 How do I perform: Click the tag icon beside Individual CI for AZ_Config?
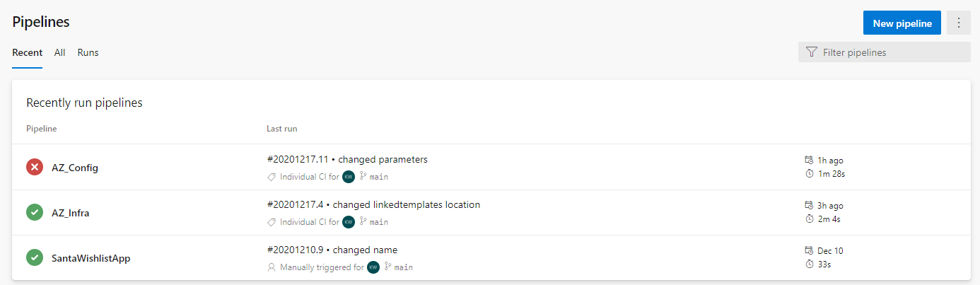point(272,177)
